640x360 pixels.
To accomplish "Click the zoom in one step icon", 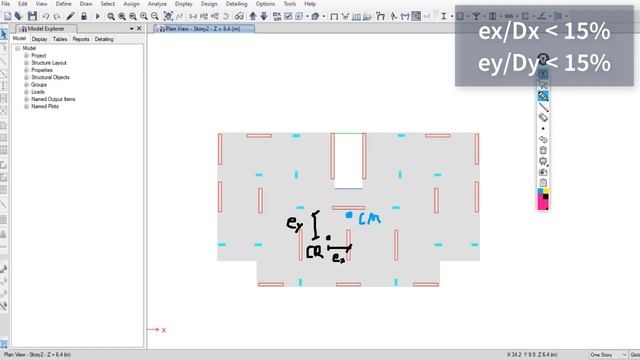I will (x=144, y=16).
